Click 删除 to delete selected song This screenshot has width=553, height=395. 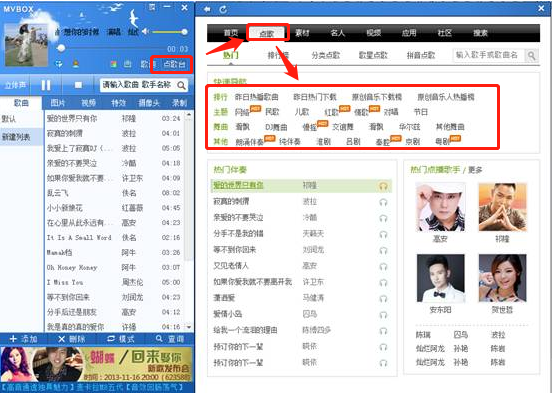point(72,339)
